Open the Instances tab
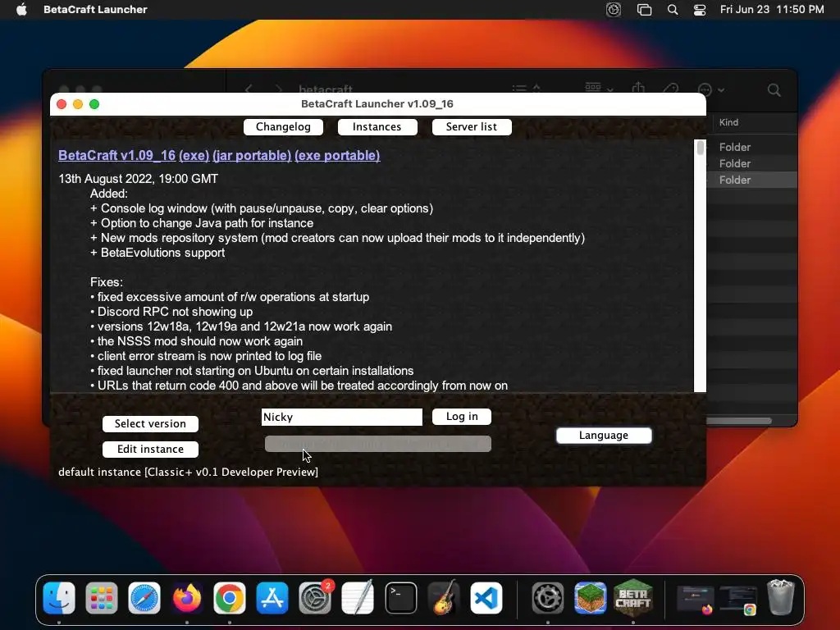840x630 pixels. (377, 127)
